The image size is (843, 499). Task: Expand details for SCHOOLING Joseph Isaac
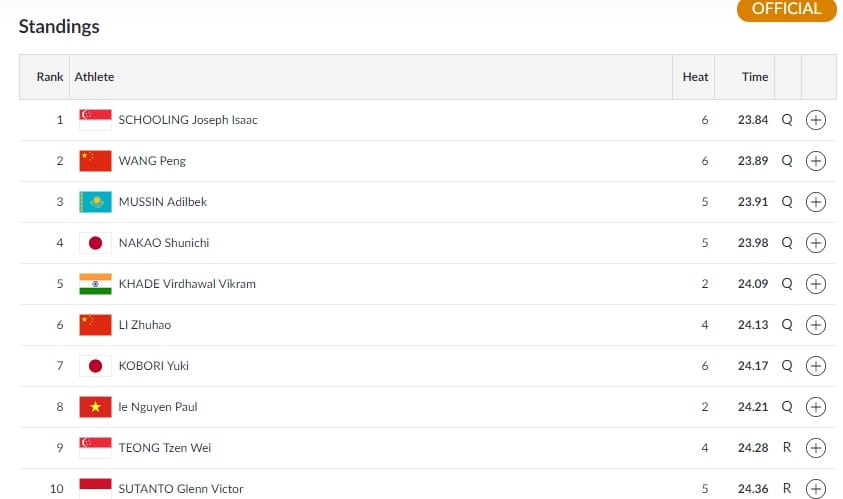[x=816, y=120]
